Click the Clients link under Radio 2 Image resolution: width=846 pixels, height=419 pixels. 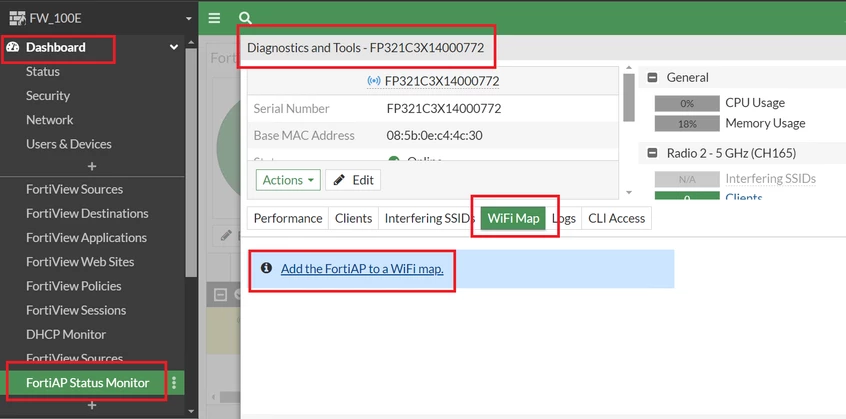click(x=743, y=196)
